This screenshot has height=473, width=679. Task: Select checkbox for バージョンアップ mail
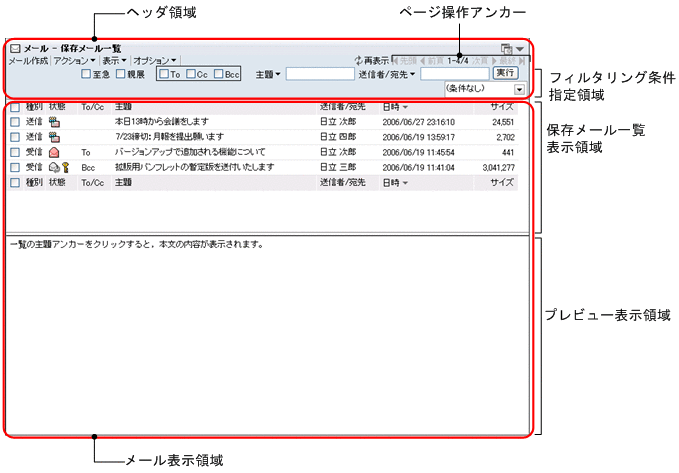tap(15, 152)
